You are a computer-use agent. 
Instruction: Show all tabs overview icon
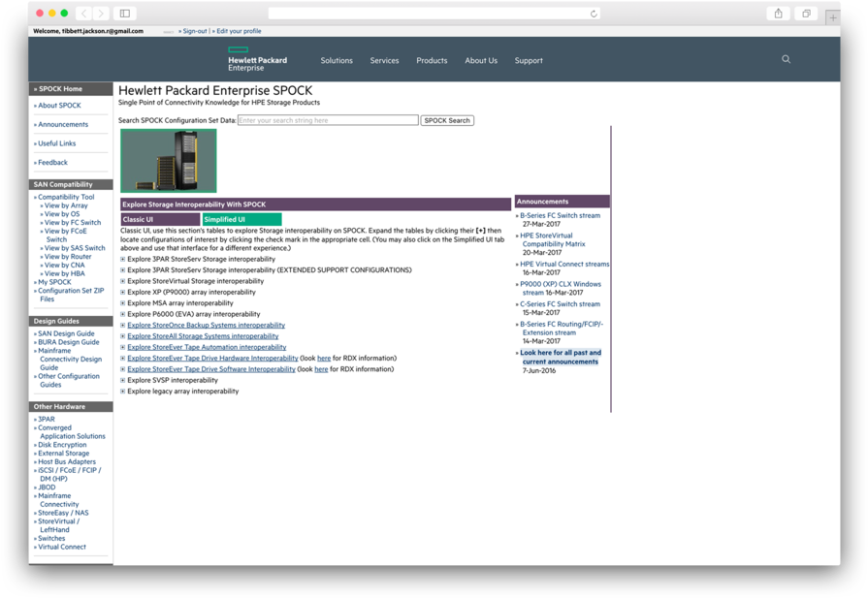click(806, 14)
